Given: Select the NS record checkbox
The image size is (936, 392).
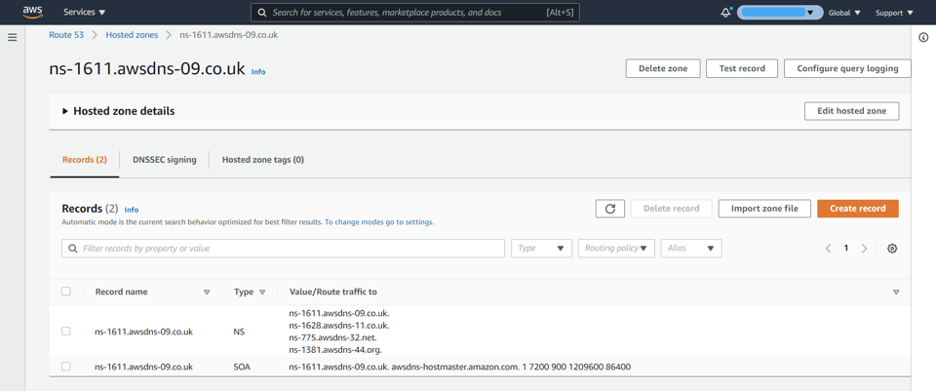Looking at the screenshot, I should (66, 331).
